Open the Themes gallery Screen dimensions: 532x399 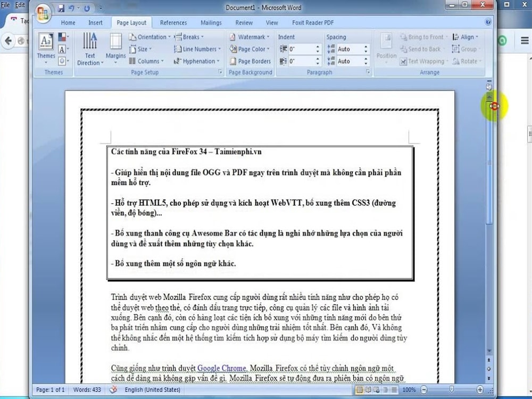click(x=46, y=48)
